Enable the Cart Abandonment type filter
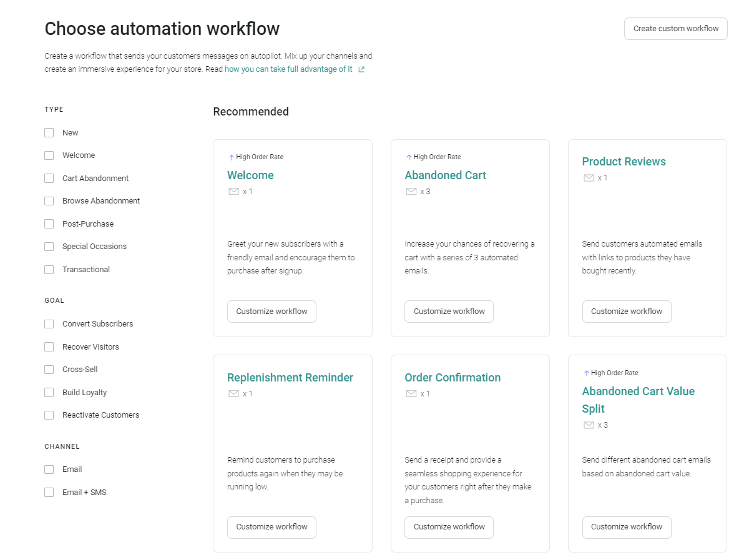The image size is (739, 560). point(49,179)
